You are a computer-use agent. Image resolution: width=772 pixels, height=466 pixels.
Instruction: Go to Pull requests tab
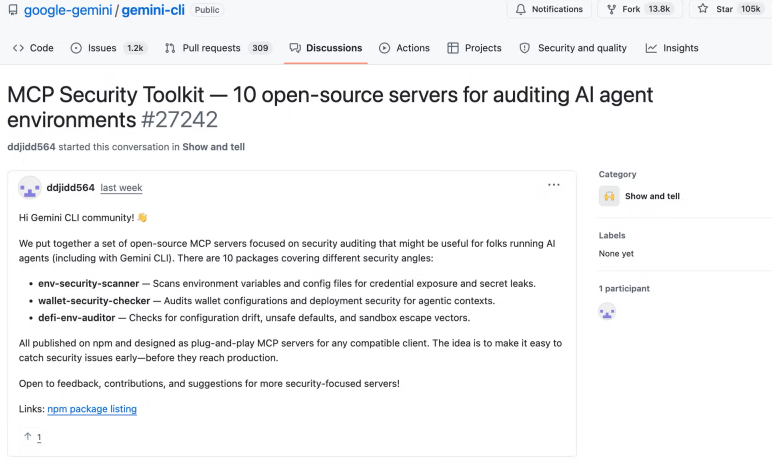coord(219,48)
